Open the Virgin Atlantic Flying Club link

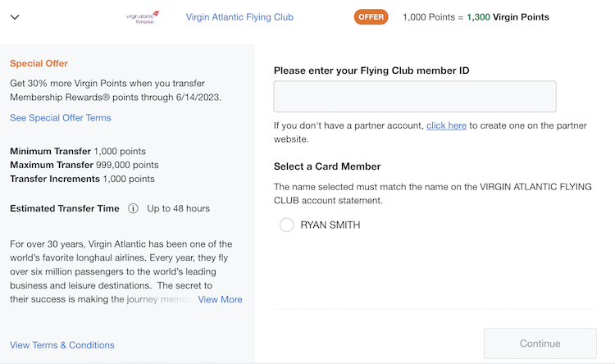(x=239, y=17)
